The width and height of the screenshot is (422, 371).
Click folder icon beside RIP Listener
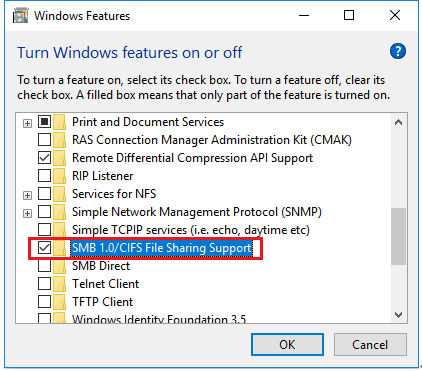click(60, 176)
